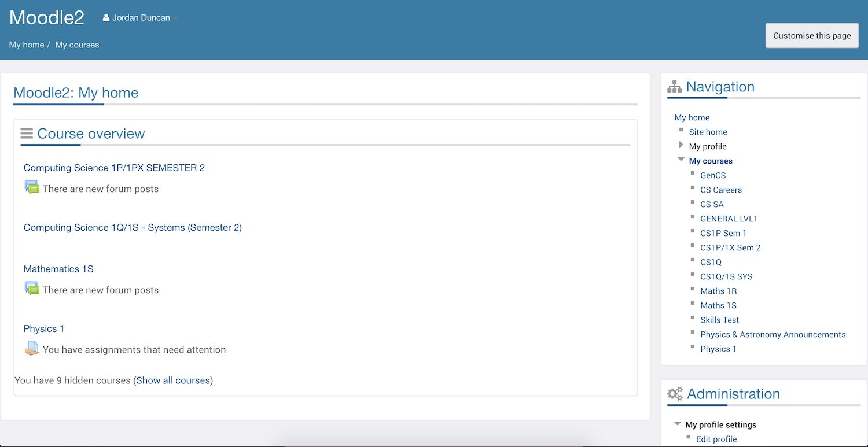The image size is (868, 447).
Task: Click the user icon beside Jordan Duncan
Action: (106, 18)
